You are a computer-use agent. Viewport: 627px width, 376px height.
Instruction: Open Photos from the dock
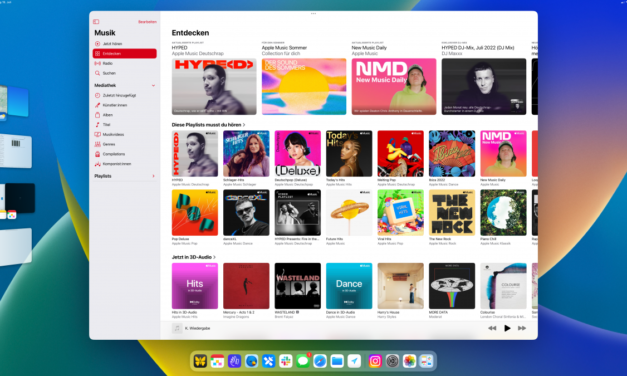coord(409,361)
